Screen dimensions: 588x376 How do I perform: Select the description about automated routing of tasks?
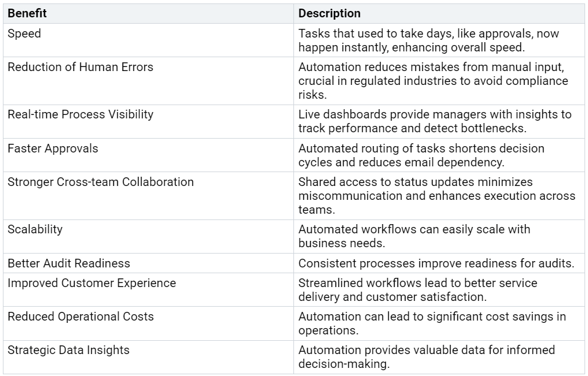coord(421,155)
